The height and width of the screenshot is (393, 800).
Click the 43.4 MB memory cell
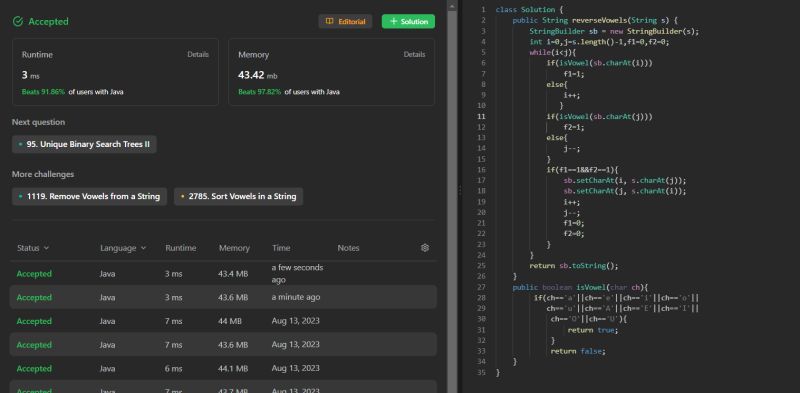233,274
